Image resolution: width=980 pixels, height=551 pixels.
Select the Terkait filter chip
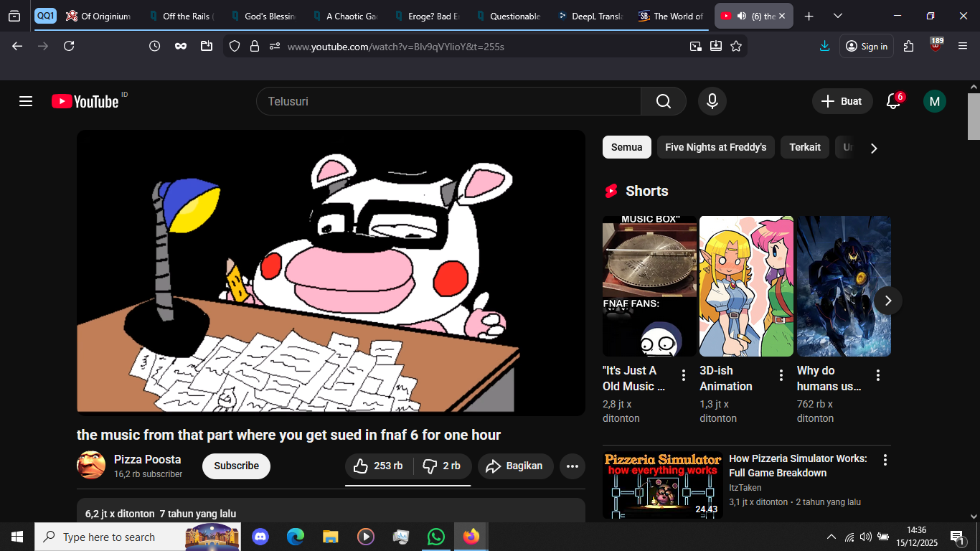coord(805,147)
